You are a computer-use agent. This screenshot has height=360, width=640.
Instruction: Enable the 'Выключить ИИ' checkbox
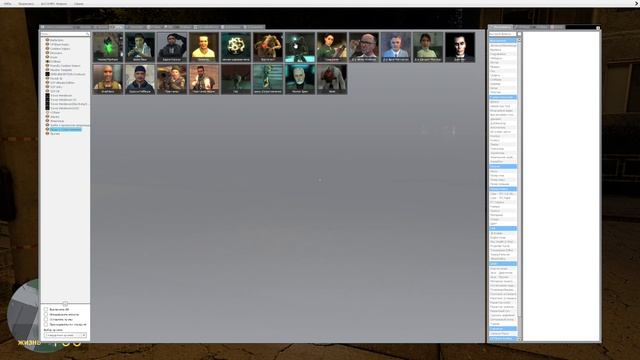[46, 310]
